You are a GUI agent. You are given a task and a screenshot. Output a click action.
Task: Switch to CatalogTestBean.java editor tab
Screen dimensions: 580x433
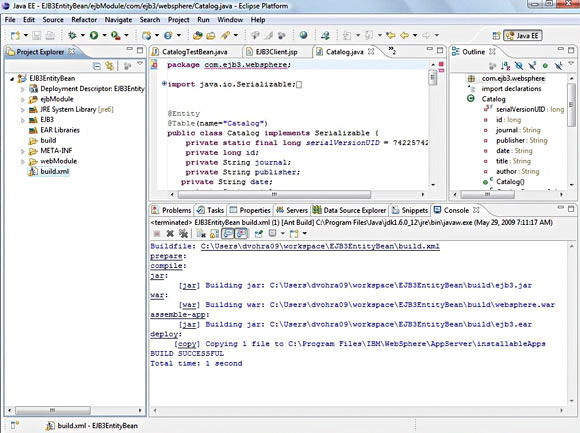point(190,52)
